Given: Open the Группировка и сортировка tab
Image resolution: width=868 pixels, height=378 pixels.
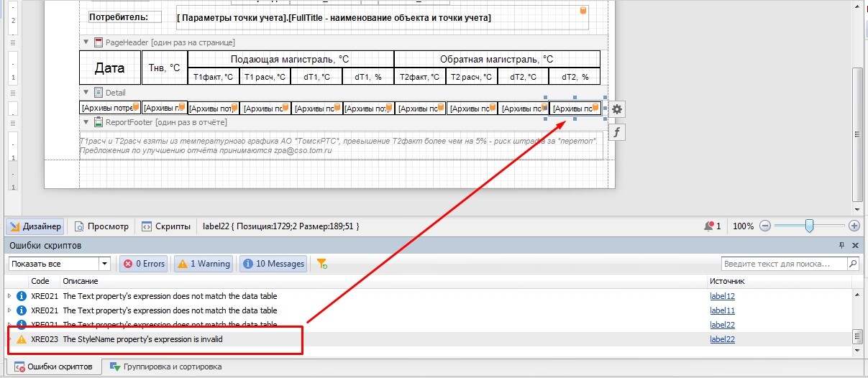Looking at the screenshot, I should [x=165, y=367].
